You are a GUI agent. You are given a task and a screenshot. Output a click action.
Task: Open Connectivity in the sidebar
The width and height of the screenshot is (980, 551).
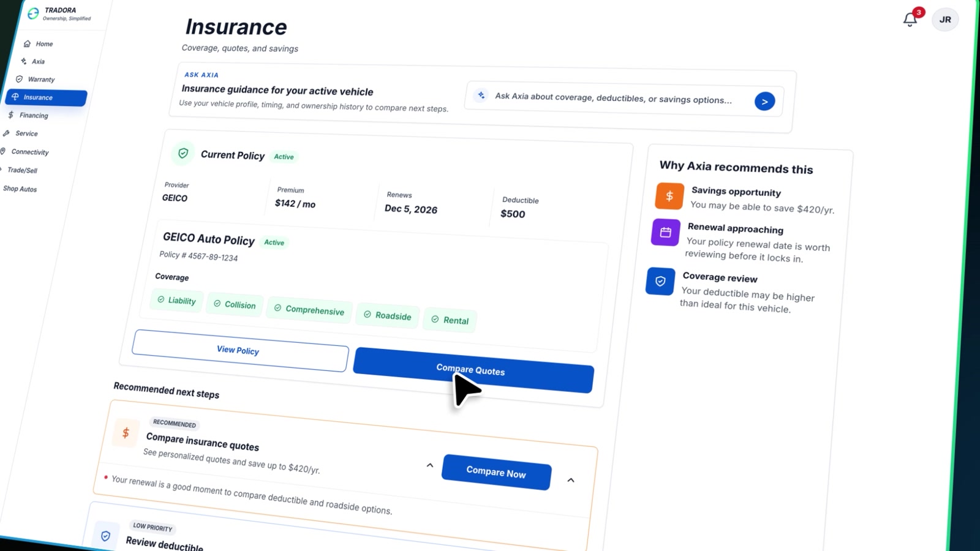[30, 152]
